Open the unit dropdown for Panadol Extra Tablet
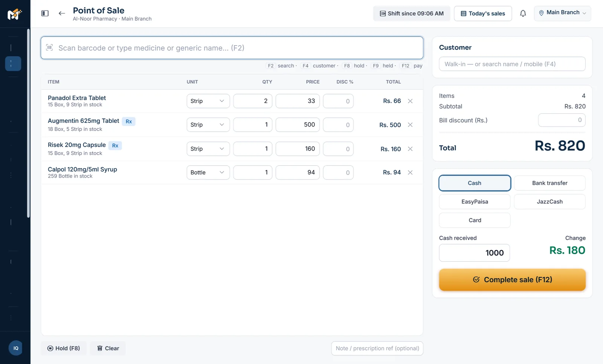This screenshot has width=603, height=364. (208, 101)
